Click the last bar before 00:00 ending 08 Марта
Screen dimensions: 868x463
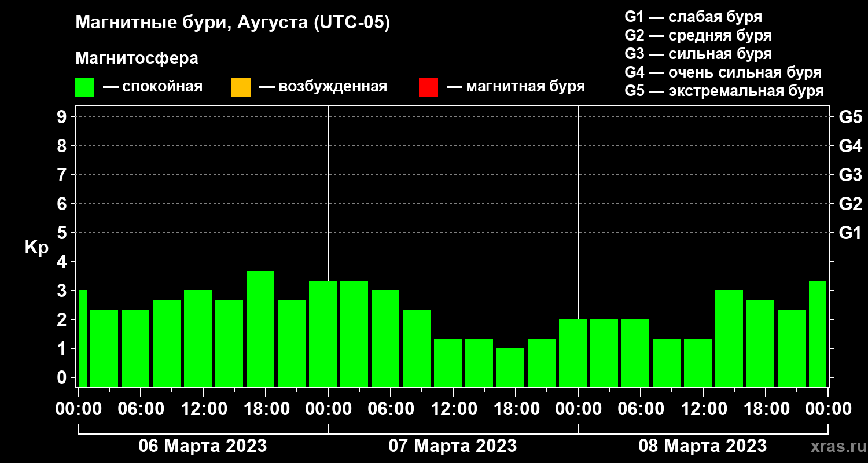[818, 333]
